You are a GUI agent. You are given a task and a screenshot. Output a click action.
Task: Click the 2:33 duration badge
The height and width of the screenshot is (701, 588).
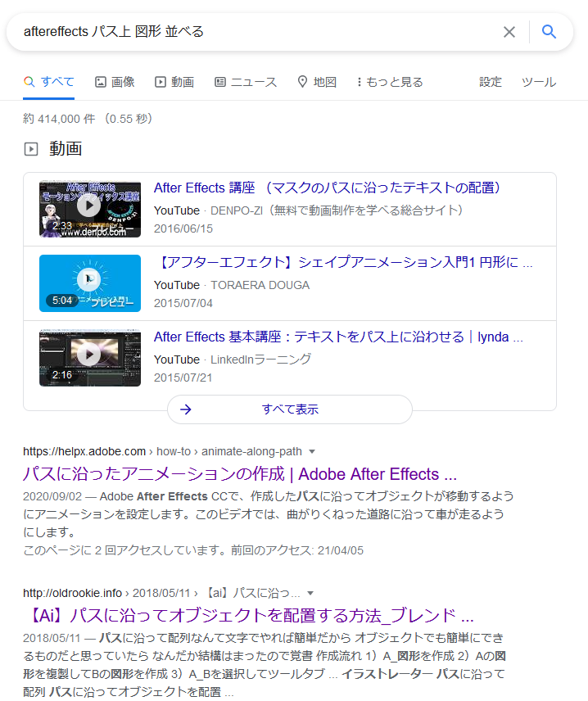[x=61, y=226]
